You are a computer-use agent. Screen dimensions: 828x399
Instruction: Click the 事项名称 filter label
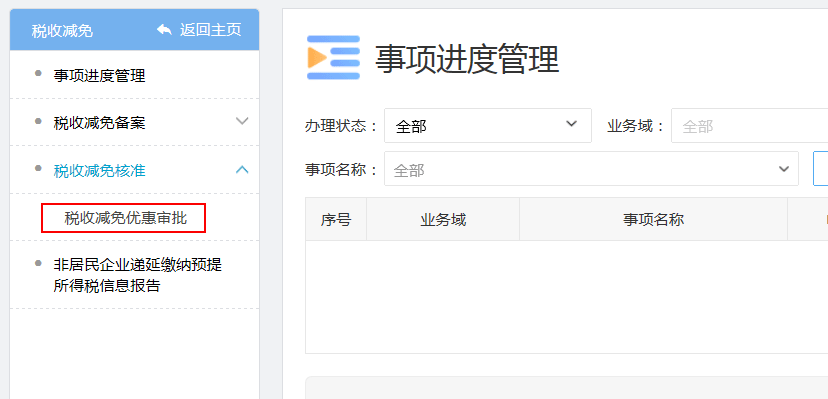click(x=342, y=169)
